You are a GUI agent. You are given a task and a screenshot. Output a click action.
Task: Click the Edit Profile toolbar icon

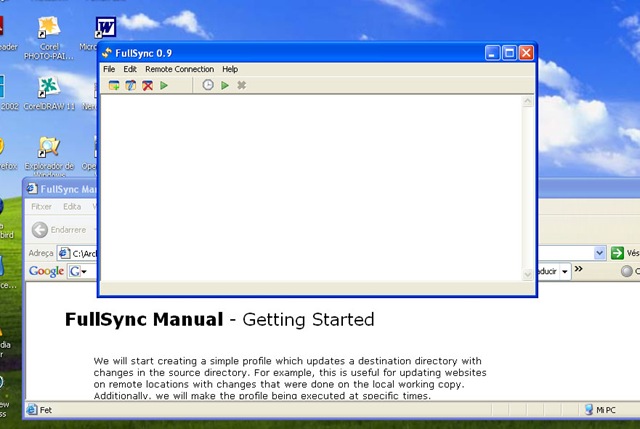pyautogui.click(x=131, y=85)
